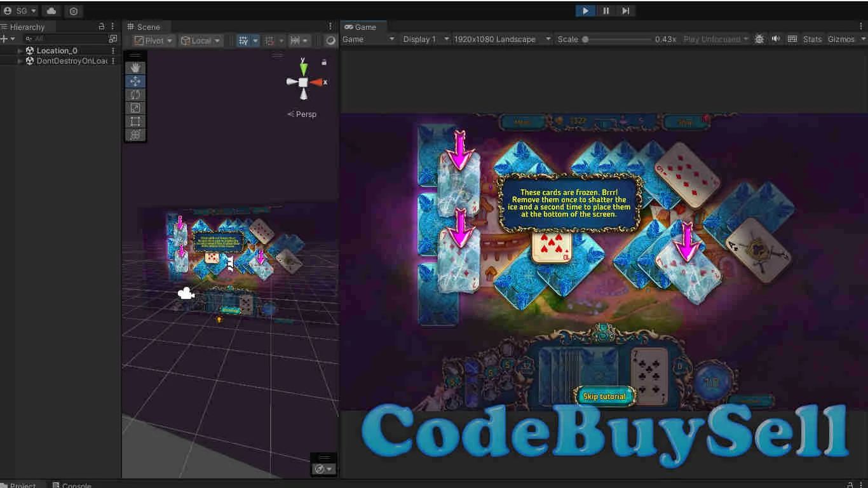The height and width of the screenshot is (488, 868).
Task: Lock the Hierarchy panel
Action: coord(102,27)
